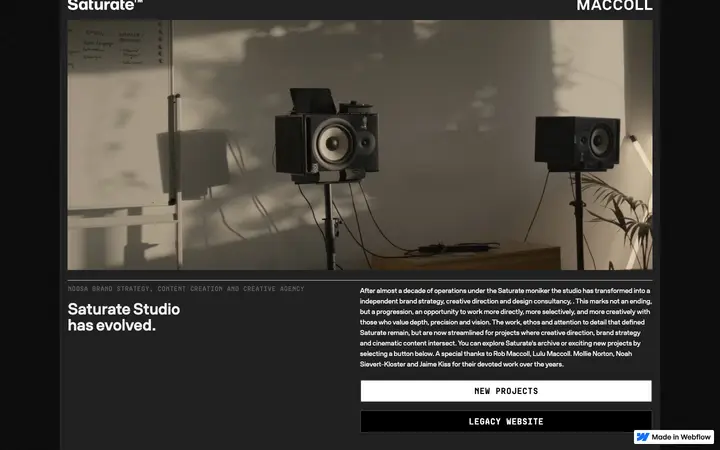Image resolution: width=720 pixels, height=450 pixels.
Task: Click the Noosa brand strategy tagline text
Action: coord(186,289)
